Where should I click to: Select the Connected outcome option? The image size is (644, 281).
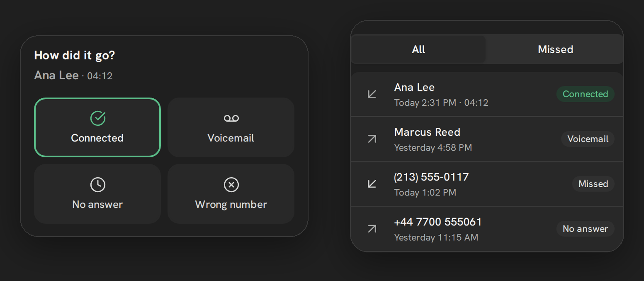click(97, 127)
